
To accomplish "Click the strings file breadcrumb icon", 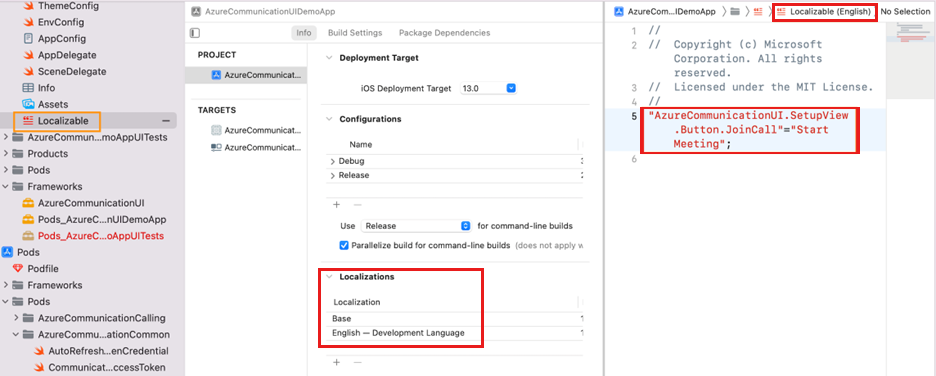I will (758, 11).
